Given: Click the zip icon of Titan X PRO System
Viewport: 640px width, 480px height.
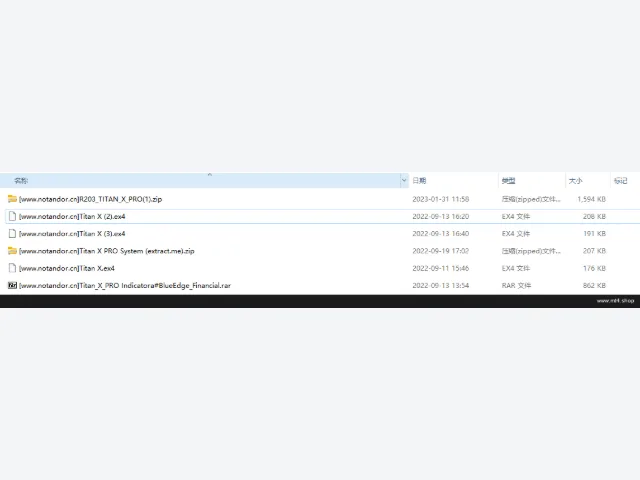Looking at the screenshot, I should pyautogui.click(x=12, y=251).
